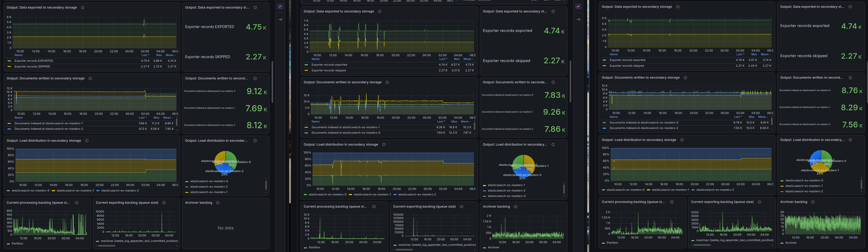
Task: Click info icon on right dashboard's Data exported stat panel
Action: point(850,7)
